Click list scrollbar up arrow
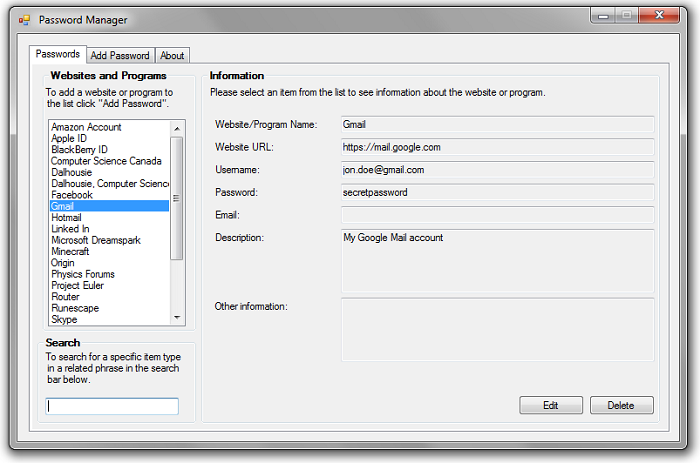The width and height of the screenshot is (700, 463). point(177,129)
